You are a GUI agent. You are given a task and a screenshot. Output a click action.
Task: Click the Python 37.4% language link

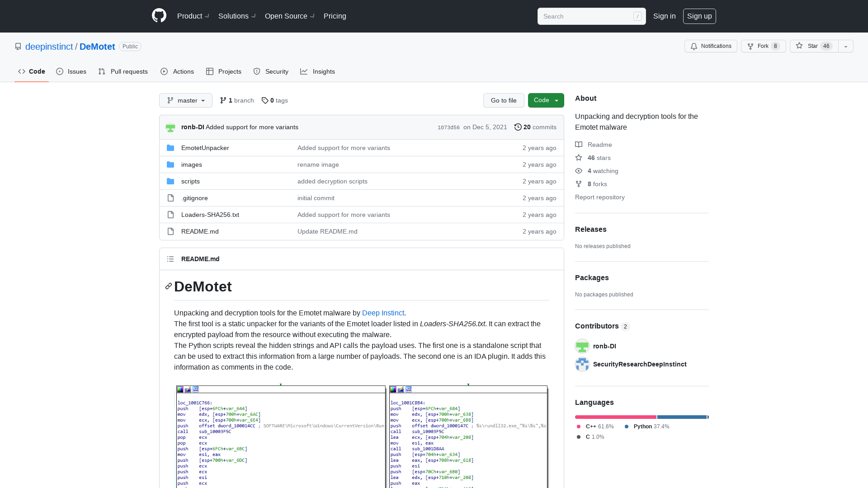coord(646,427)
